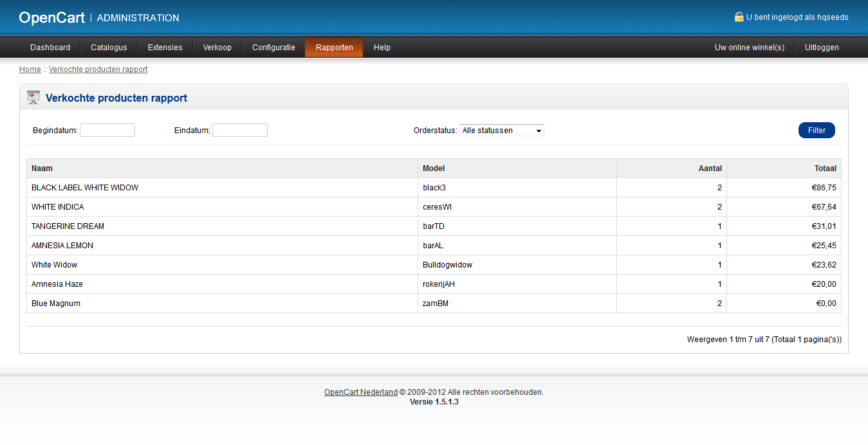This screenshot has height=445, width=868.
Task: Follow the Home breadcrumb link
Action: [x=30, y=69]
